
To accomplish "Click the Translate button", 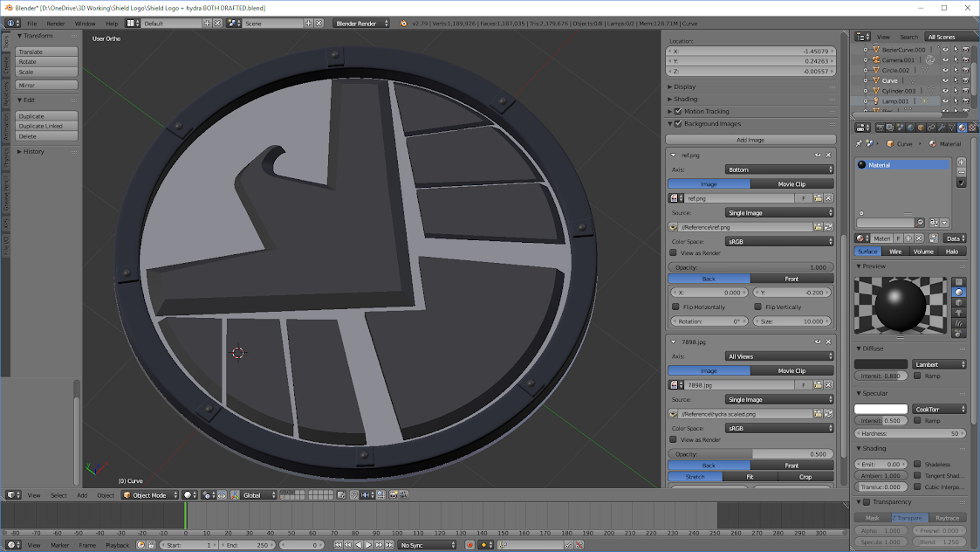I will (47, 52).
